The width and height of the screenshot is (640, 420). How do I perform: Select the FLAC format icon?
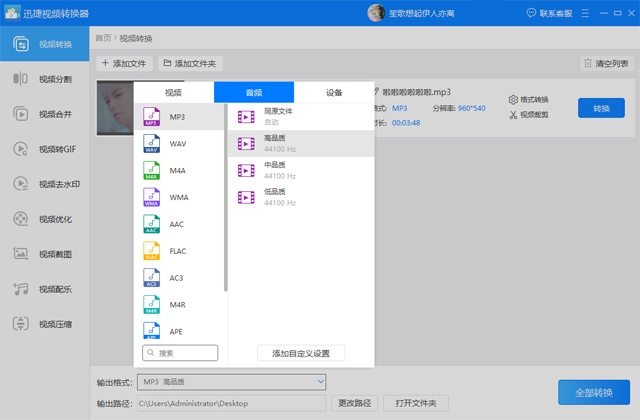point(151,251)
